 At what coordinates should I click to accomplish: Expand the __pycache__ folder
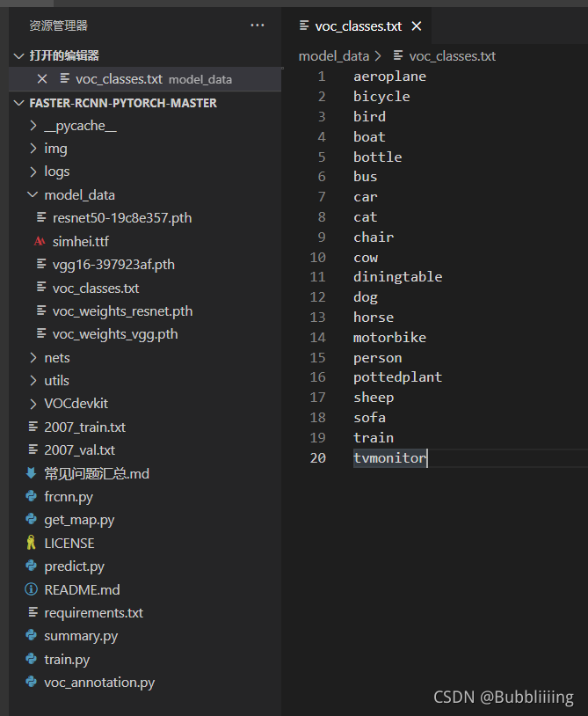pos(33,126)
